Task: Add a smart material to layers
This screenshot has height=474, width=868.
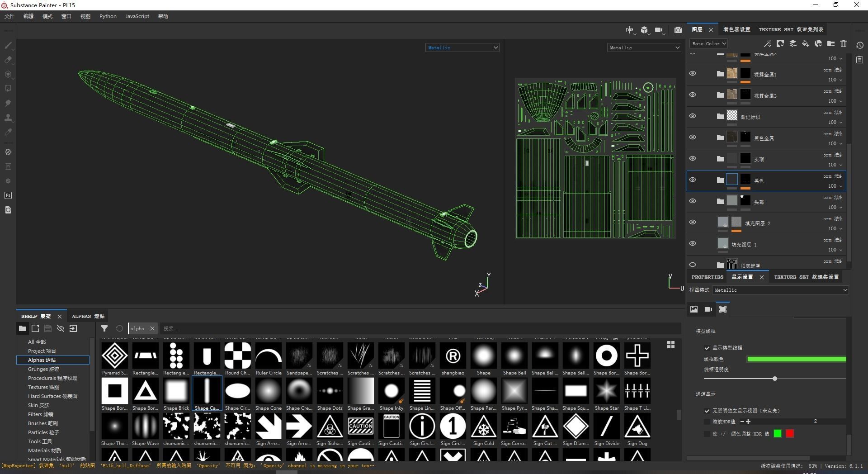Action: [818, 43]
